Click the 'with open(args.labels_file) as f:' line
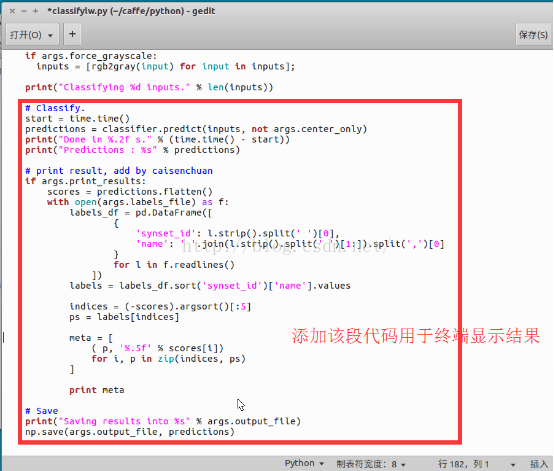Viewport: 554px width, 471px height. [x=138, y=202]
